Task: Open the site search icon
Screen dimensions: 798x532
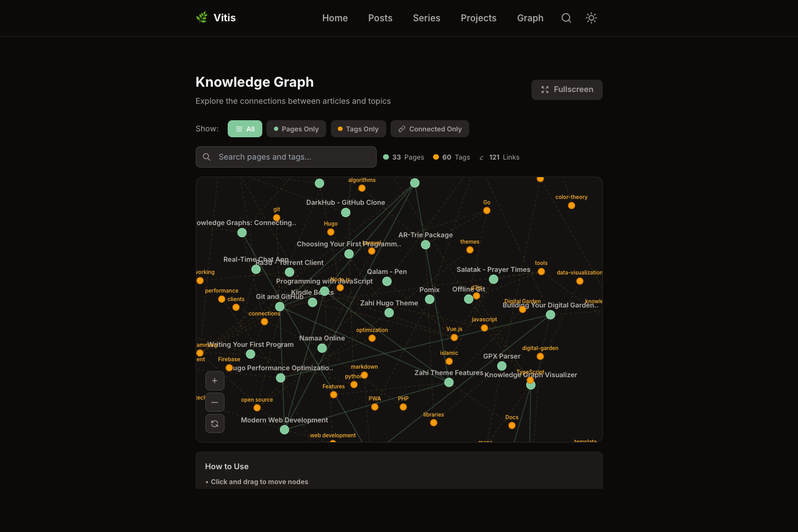Action: [567, 18]
